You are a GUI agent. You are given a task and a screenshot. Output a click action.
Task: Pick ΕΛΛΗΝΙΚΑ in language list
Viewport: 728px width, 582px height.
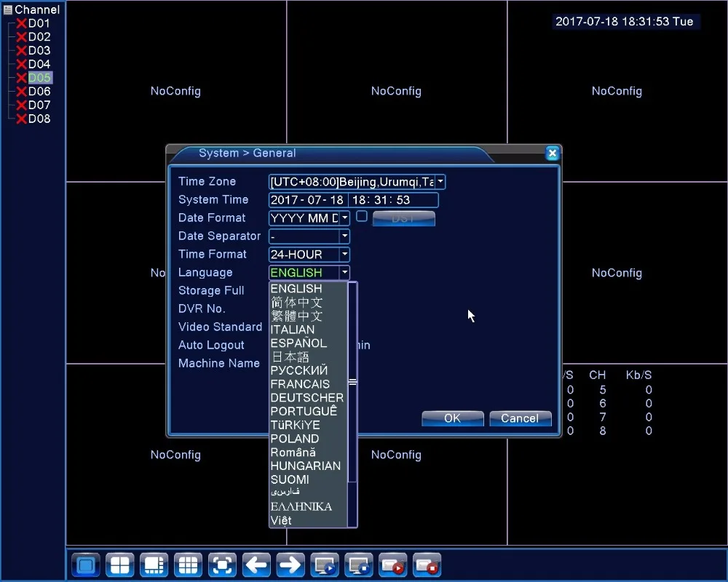[308, 506]
